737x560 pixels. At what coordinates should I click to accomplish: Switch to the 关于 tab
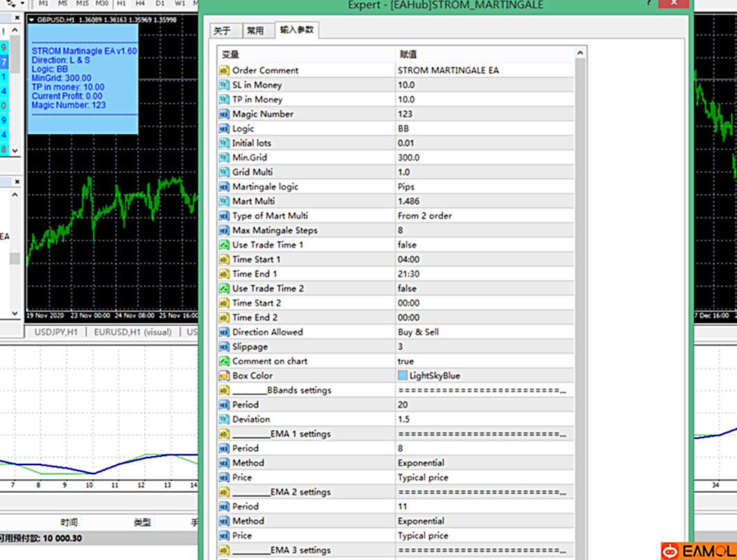(224, 30)
